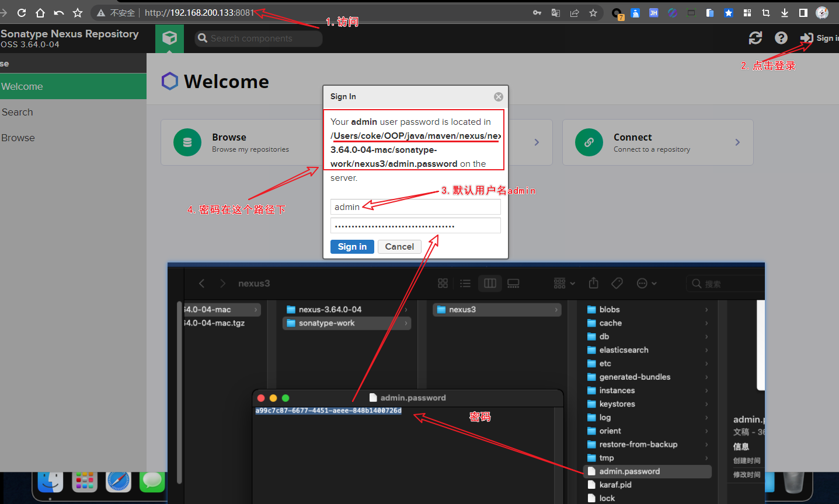The height and width of the screenshot is (504, 839).
Task: Open browser downloads arrow icon
Action: [x=785, y=13]
